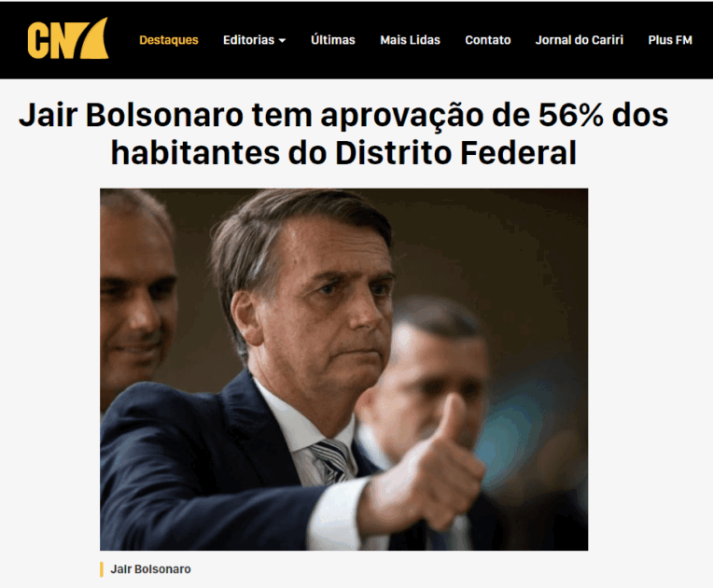Click the 56% figure in the headline

click(x=570, y=115)
